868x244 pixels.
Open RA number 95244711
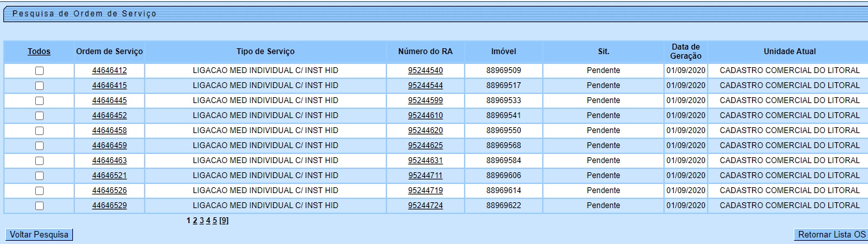point(426,175)
